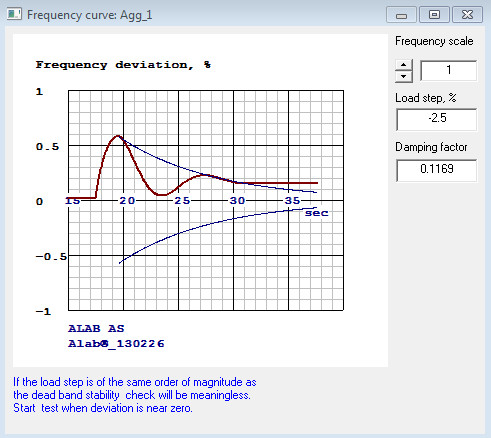The width and height of the screenshot is (491, 438).
Task: Click the Frequency scale up arrow
Action: [x=404, y=65]
